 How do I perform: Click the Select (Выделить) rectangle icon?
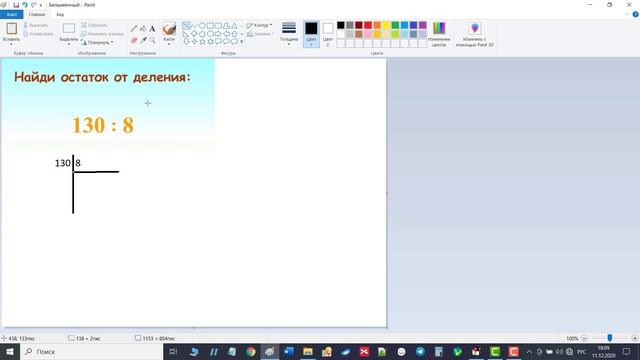[69, 28]
